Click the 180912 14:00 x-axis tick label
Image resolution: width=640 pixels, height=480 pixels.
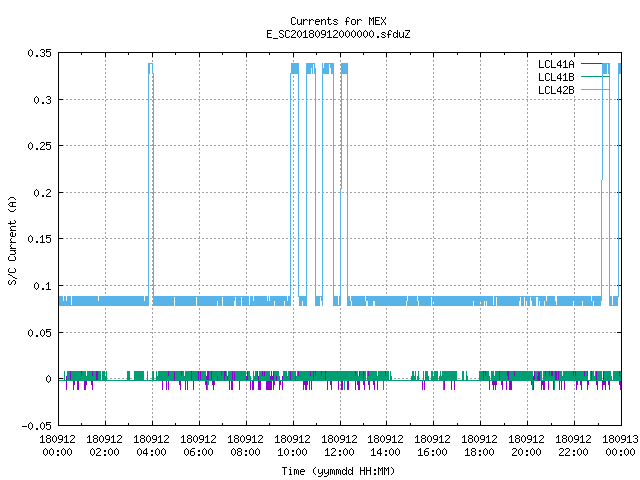coord(385,446)
